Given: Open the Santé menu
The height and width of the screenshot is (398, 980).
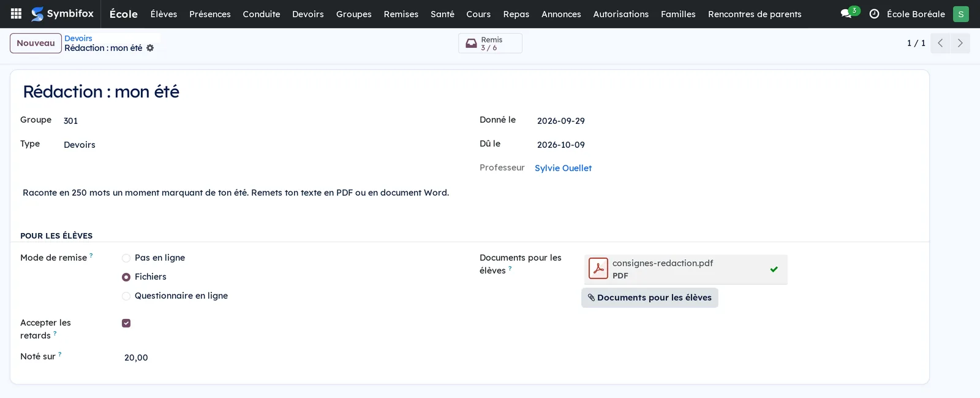Looking at the screenshot, I should pos(442,13).
